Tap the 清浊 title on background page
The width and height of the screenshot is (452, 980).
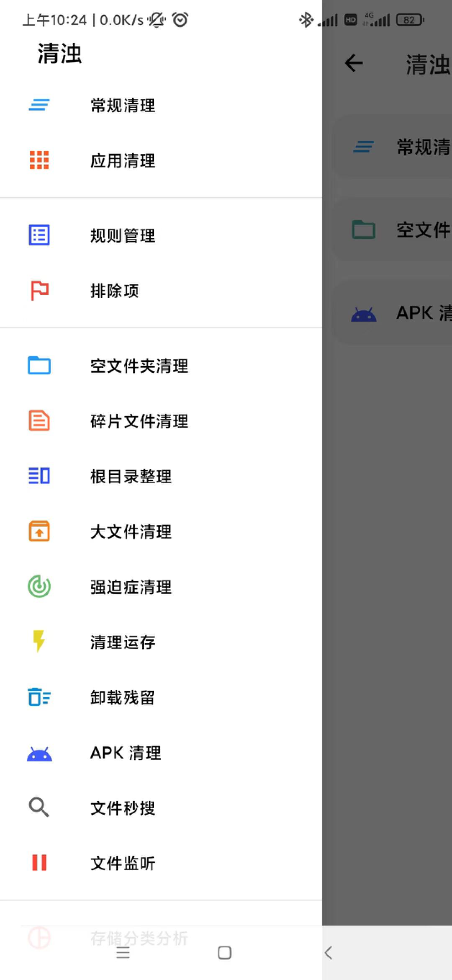pyautogui.click(x=429, y=64)
